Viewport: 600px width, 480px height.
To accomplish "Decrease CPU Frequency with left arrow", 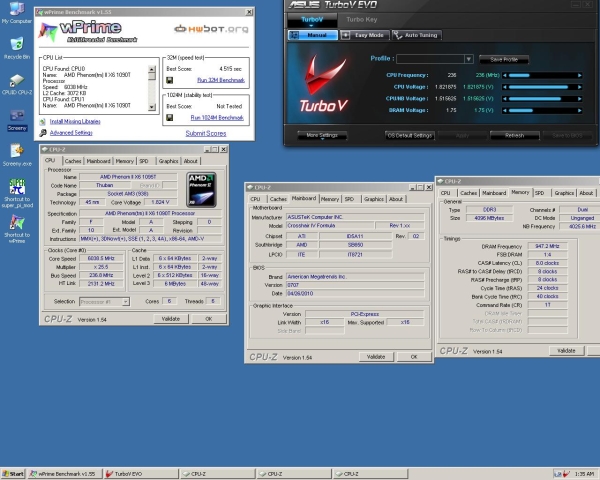I will [x=505, y=75].
